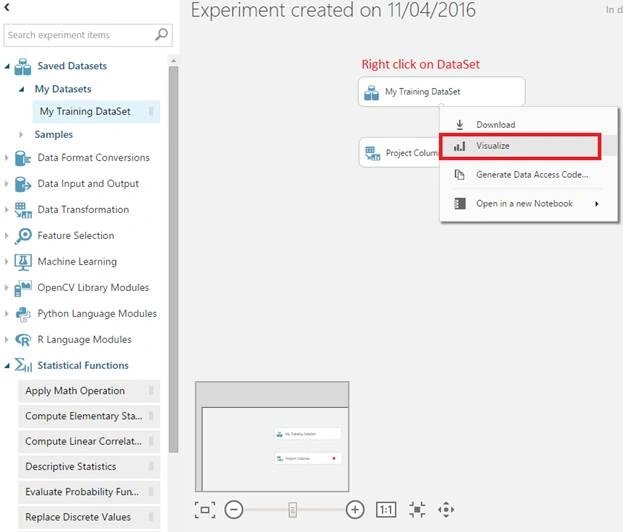The image size is (623, 532).
Task: Click the OpenCV Library Modules icon
Action: click(x=23, y=288)
